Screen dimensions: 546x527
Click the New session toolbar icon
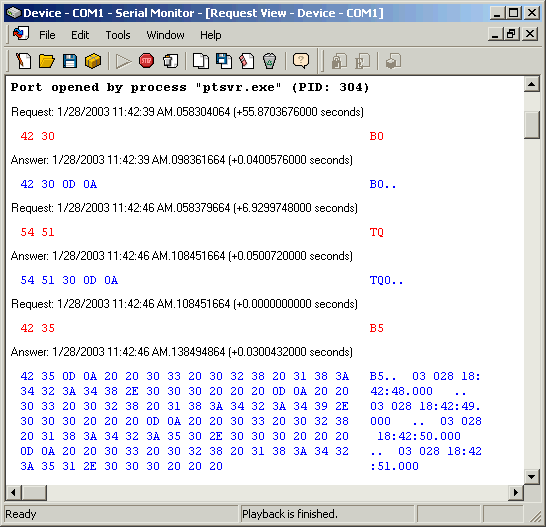click(x=24, y=61)
